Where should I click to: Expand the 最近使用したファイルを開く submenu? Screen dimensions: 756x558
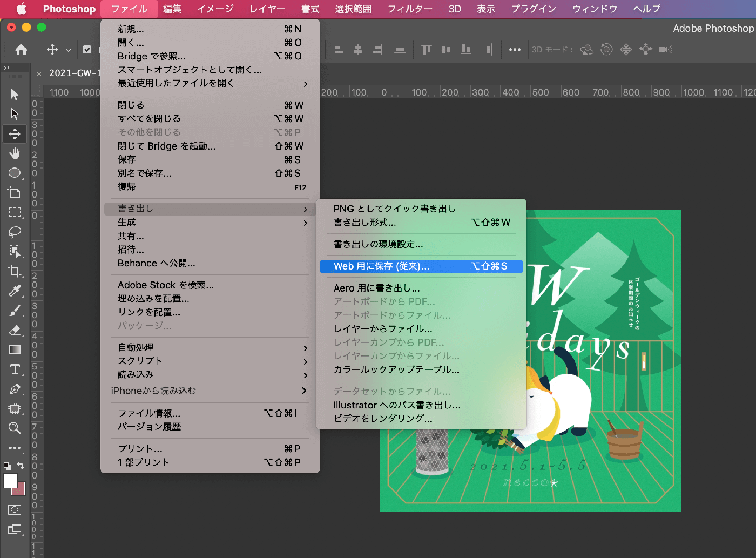click(210, 83)
